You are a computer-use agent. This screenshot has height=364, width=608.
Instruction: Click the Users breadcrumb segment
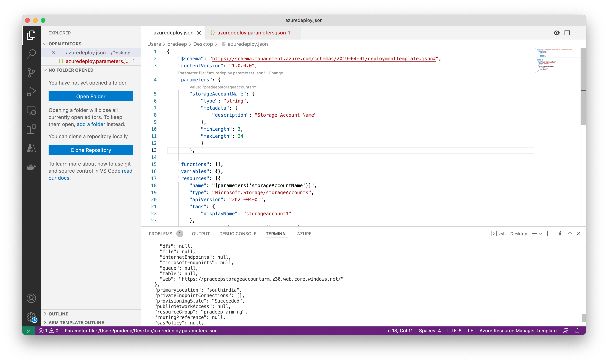[x=154, y=44]
